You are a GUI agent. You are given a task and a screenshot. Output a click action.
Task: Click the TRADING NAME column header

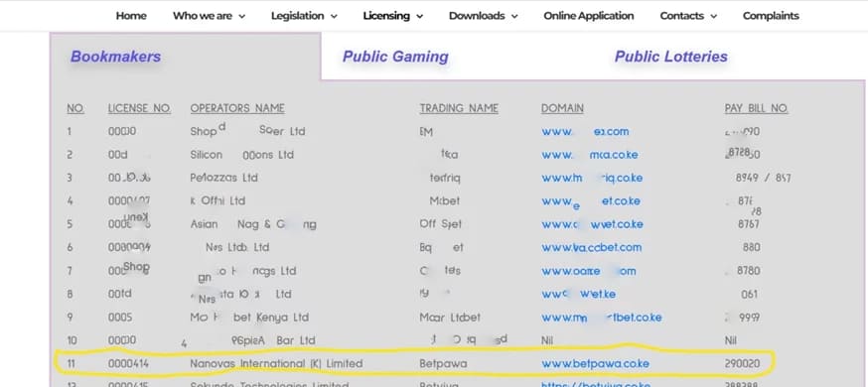point(459,108)
